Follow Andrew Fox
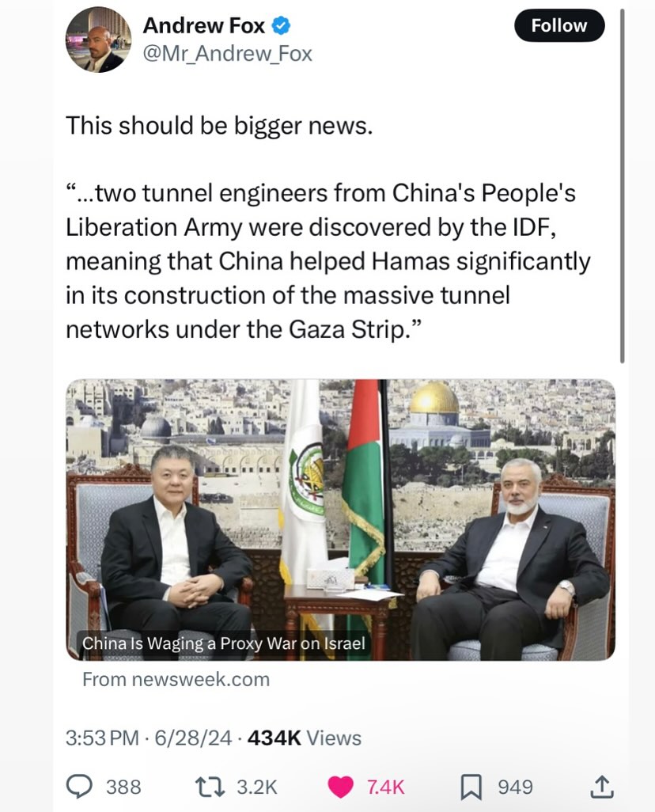The height and width of the screenshot is (812, 655). tap(559, 25)
